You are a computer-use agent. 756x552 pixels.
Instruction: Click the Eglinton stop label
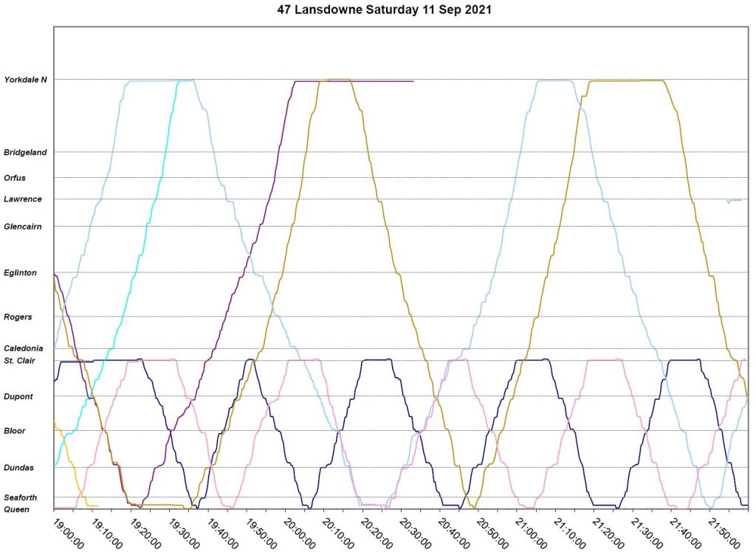pos(21,273)
